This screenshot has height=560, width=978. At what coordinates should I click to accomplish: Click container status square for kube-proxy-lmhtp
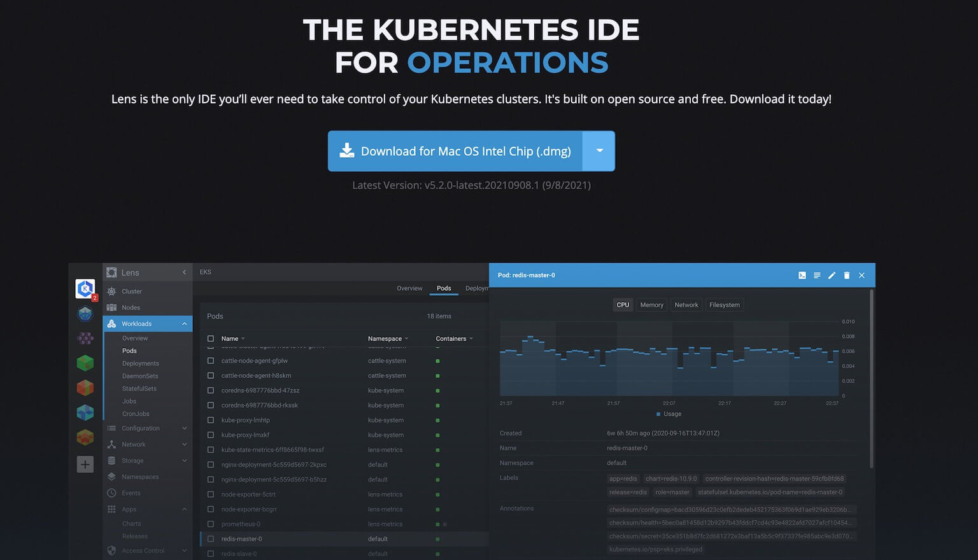coord(437,421)
